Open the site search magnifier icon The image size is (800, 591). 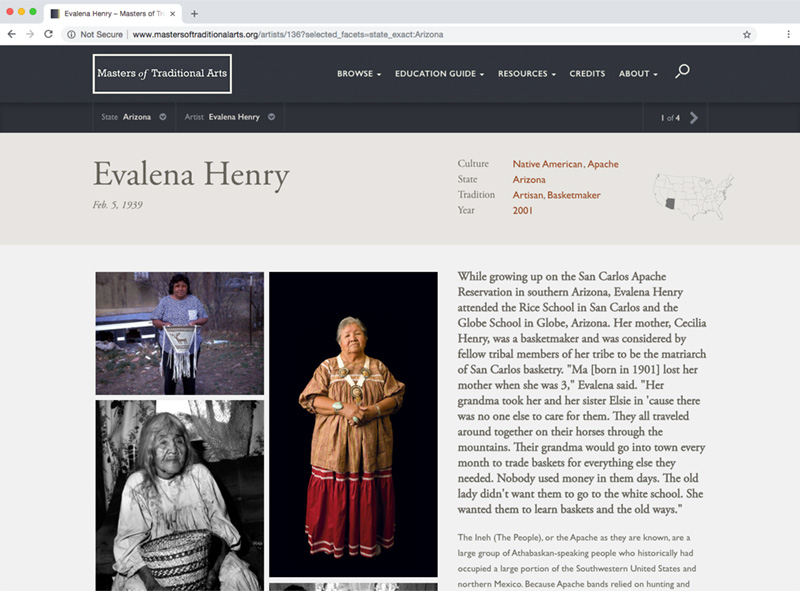pyautogui.click(x=682, y=71)
